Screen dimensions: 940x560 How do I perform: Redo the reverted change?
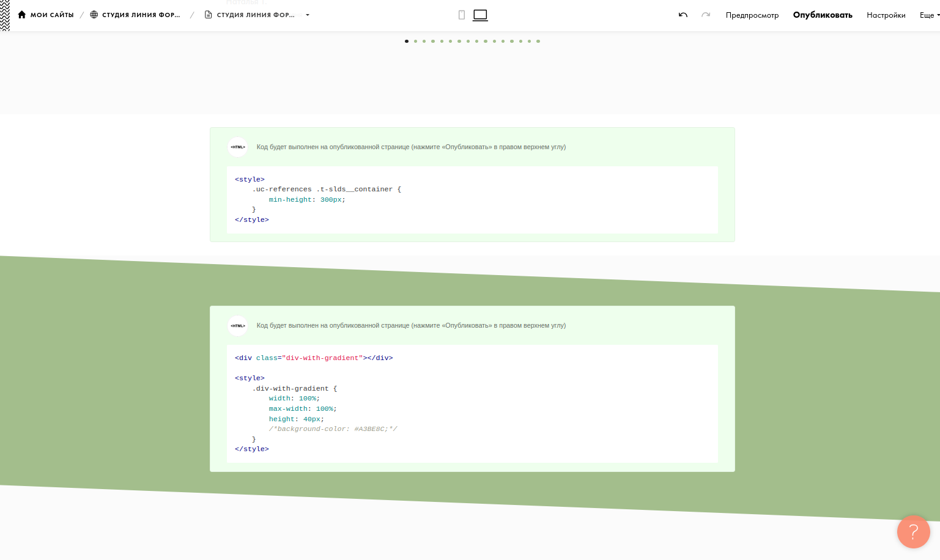pos(706,15)
